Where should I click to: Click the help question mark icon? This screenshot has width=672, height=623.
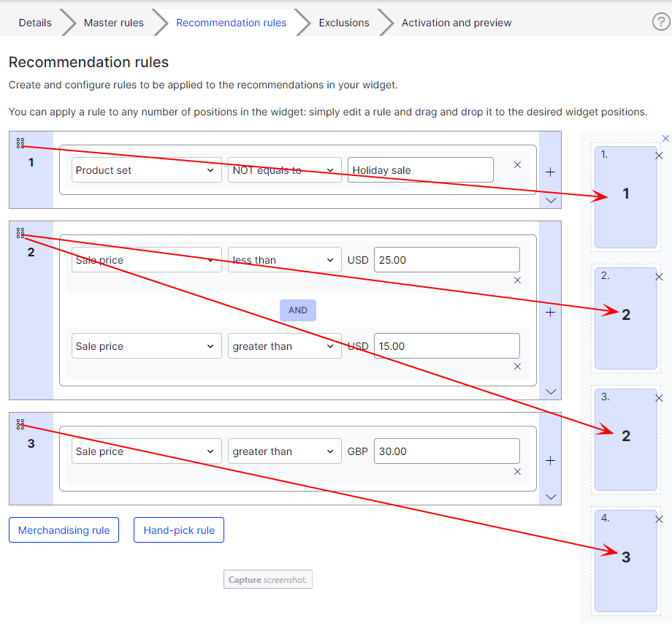(660, 22)
